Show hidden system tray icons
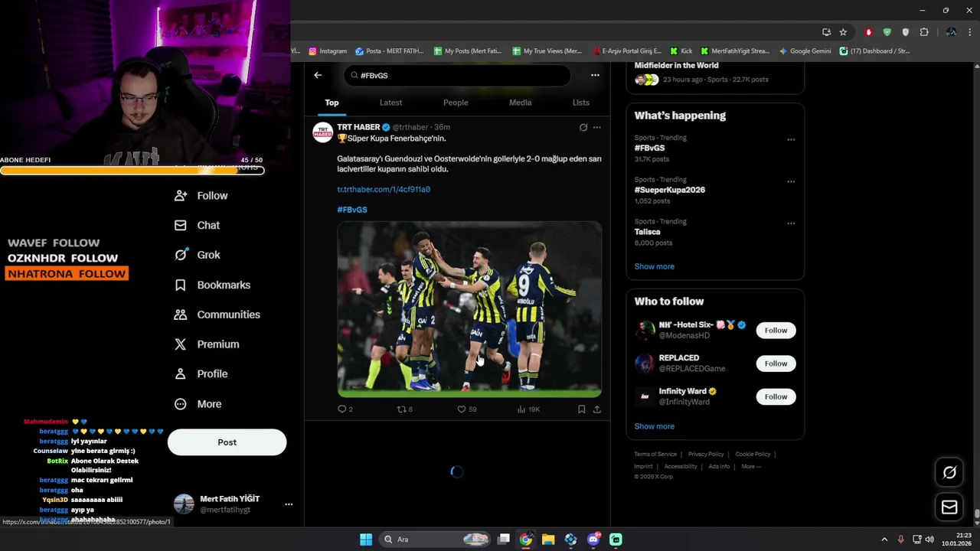The height and width of the screenshot is (551, 980). pos(884,540)
